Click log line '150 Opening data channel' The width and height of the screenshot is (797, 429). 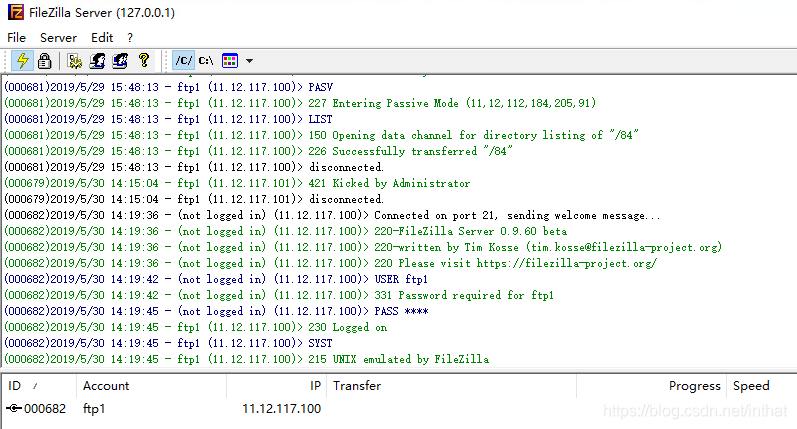click(x=321, y=135)
